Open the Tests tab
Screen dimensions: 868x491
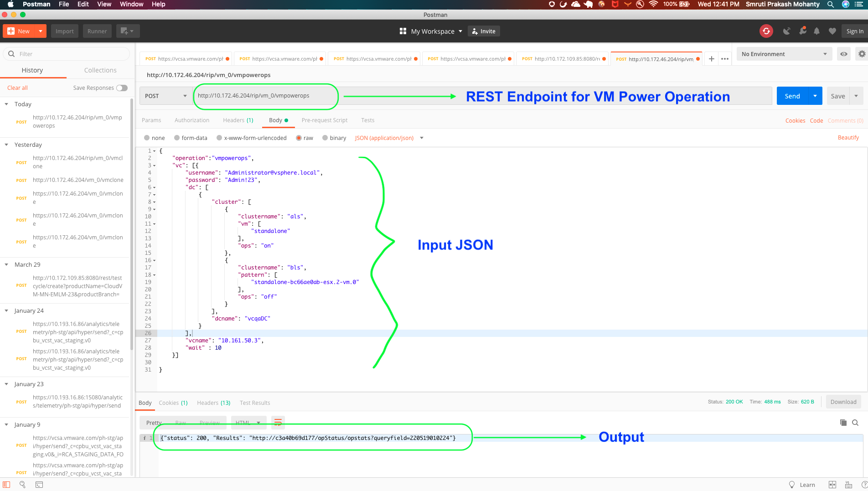[368, 120]
